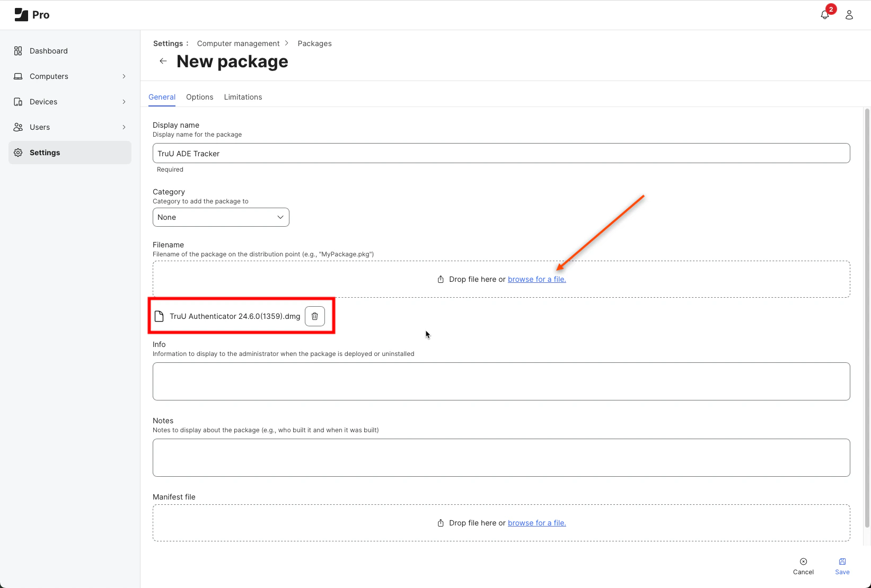871x588 pixels.
Task: Click the Notes text area
Action: point(502,458)
